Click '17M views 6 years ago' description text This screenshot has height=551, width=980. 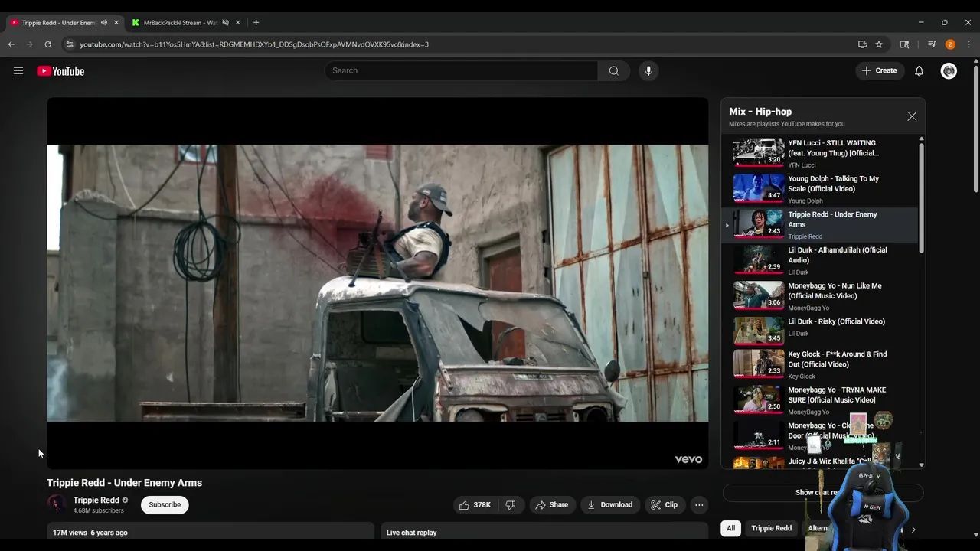[x=90, y=533]
